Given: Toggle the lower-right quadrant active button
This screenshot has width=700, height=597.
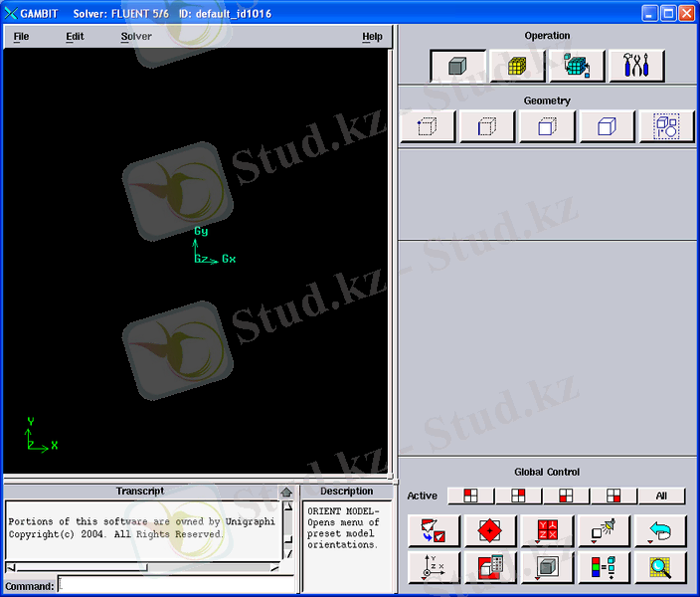Looking at the screenshot, I should click(x=613, y=496).
